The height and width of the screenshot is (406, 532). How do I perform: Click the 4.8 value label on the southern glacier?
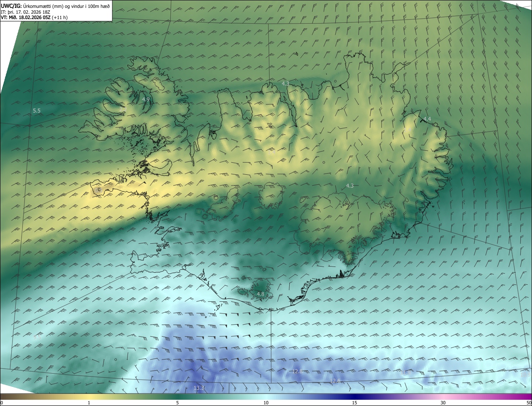click(x=260, y=294)
